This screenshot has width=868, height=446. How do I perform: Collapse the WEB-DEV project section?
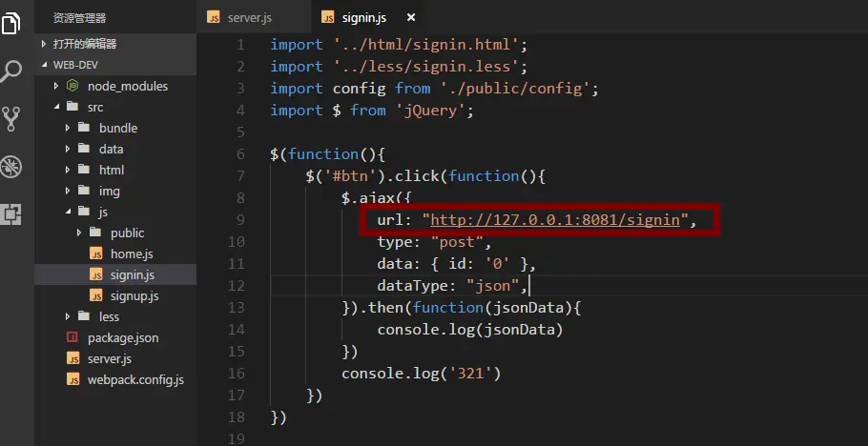click(115, 65)
